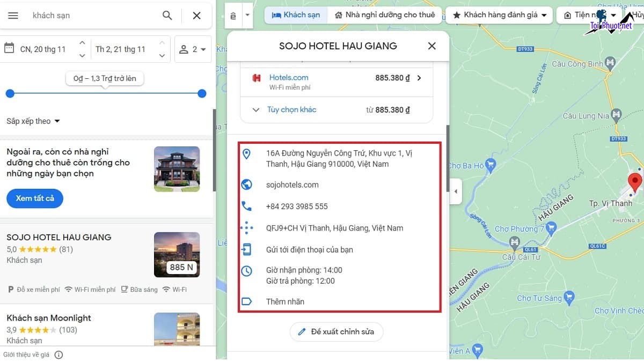Open the check-in calendar icon

pos(9,49)
